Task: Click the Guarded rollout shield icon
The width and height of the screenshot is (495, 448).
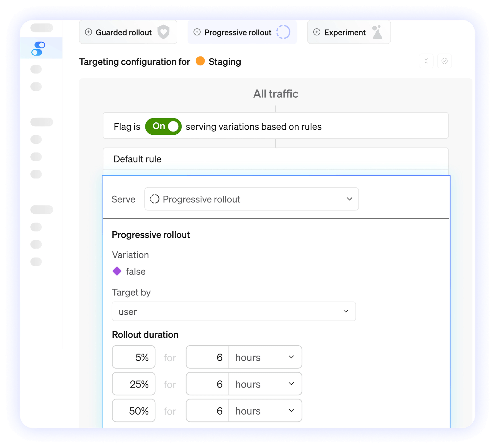Action: pyautogui.click(x=164, y=32)
